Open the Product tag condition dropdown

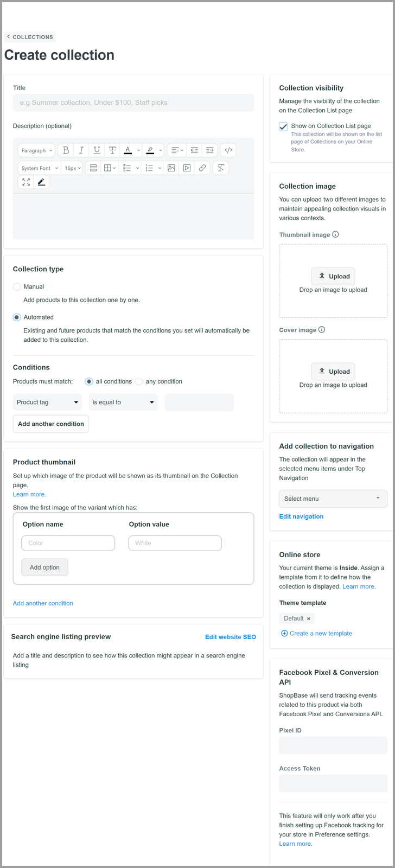click(x=48, y=403)
